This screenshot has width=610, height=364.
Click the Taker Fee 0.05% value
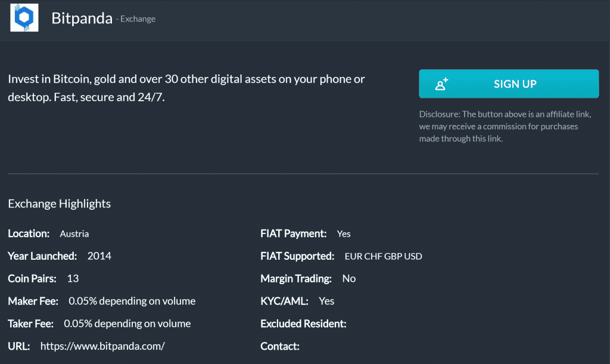point(127,324)
